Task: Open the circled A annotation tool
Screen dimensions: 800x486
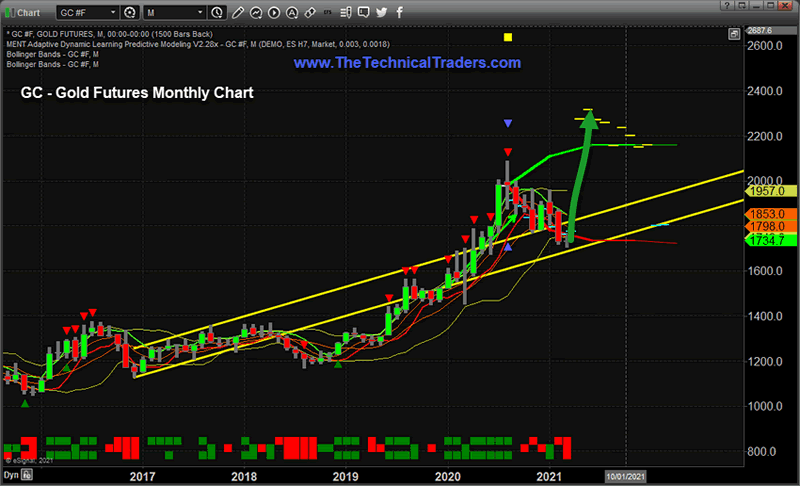Action: pyautogui.click(x=292, y=13)
